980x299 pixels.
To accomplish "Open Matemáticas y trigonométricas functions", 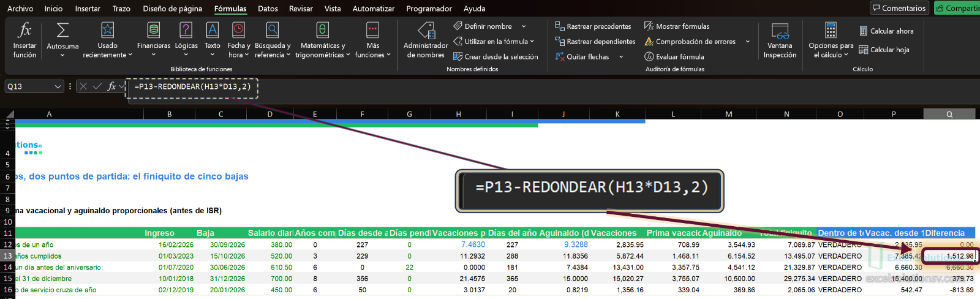I will click(323, 40).
